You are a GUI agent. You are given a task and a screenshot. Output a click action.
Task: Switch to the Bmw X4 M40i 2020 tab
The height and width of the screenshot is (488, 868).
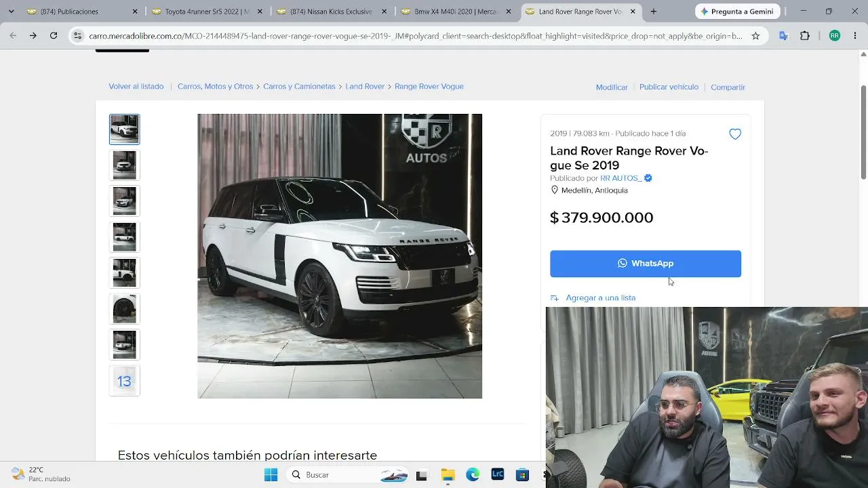pyautogui.click(x=456, y=12)
